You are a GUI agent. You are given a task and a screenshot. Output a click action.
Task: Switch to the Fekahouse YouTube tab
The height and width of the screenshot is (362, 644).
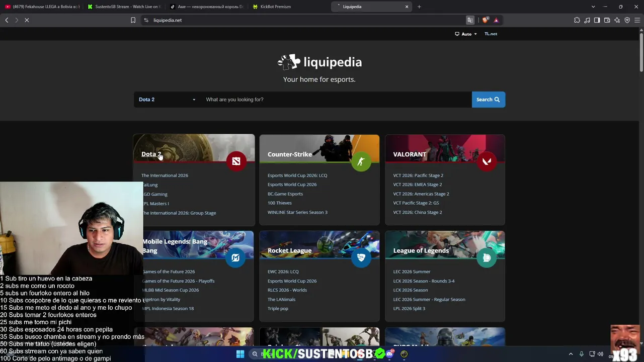(42, 7)
